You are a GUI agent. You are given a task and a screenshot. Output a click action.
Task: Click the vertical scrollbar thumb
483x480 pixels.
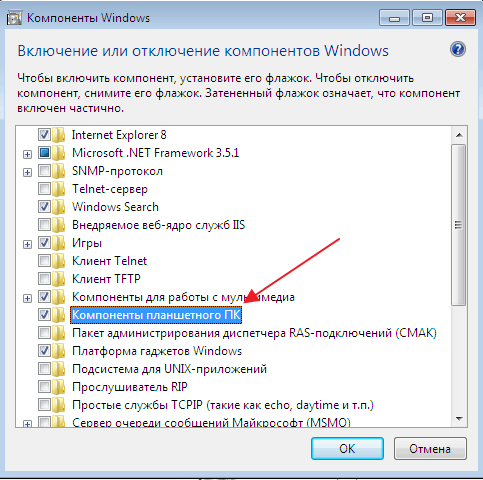[x=459, y=225]
